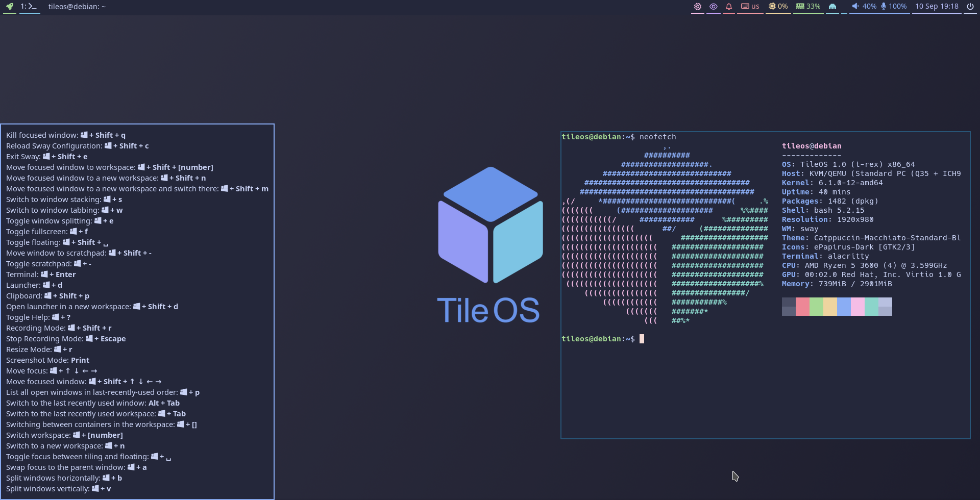Click 'Split windows horizontally' help entry
Viewport: 980px width, 500px height.
click(x=64, y=478)
